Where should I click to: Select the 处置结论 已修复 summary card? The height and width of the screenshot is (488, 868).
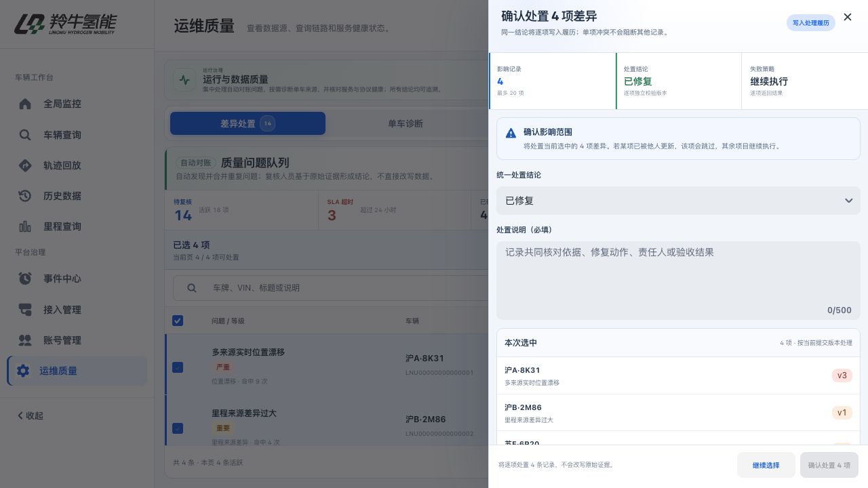[678, 81]
